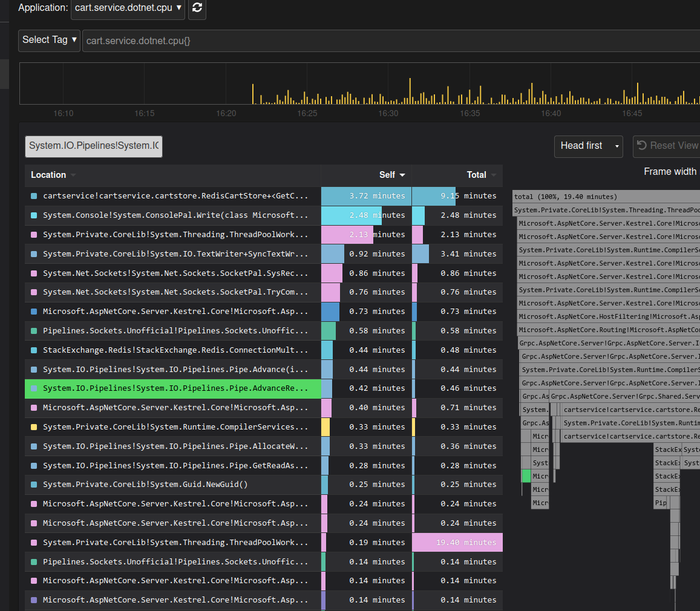Click the timeline near 16:20
700x611 pixels.
[x=226, y=113]
